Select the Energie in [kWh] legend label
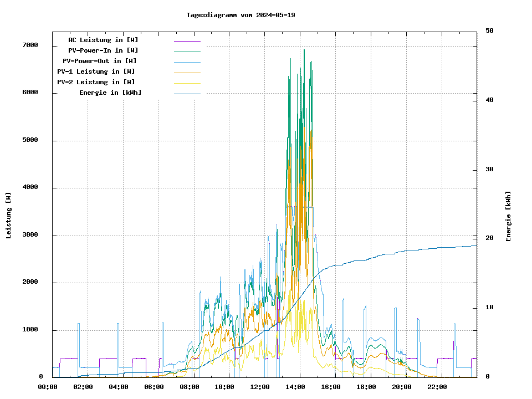The width and height of the screenshot is (532, 399). (110, 93)
